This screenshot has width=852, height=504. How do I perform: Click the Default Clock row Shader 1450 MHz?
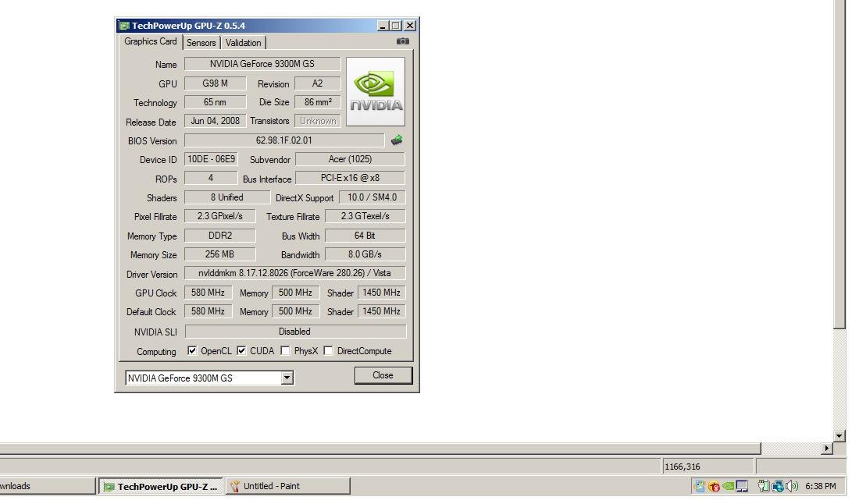pyautogui.click(x=381, y=311)
